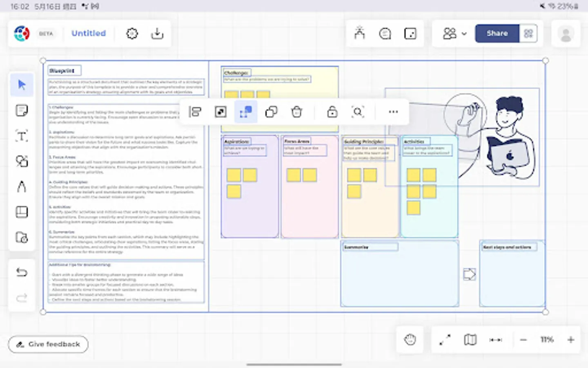Expand the collaborators dropdown arrow
The height and width of the screenshot is (368, 588).
pos(464,34)
